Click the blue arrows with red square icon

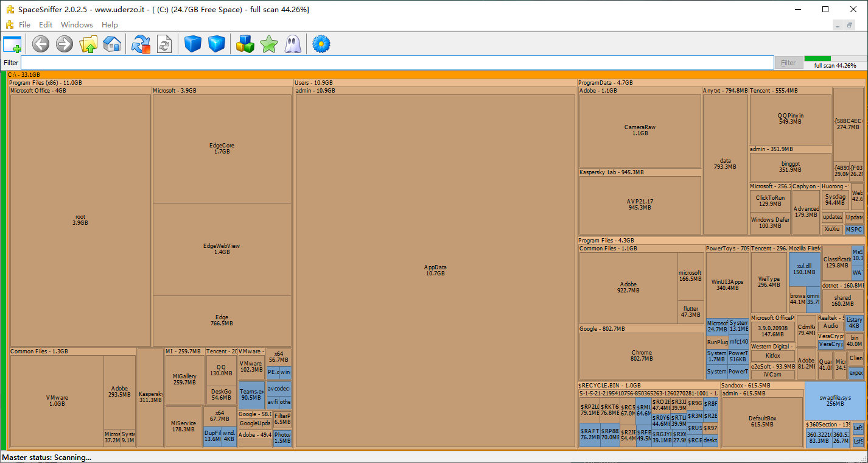(141, 44)
